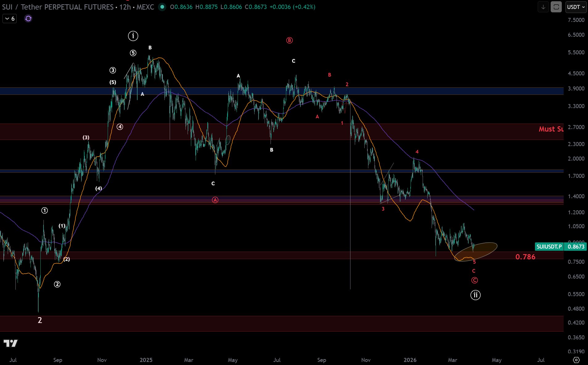The width and height of the screenshot is (588, 365).
Task: Toggle the square maximize chart button
Action: 556,7
